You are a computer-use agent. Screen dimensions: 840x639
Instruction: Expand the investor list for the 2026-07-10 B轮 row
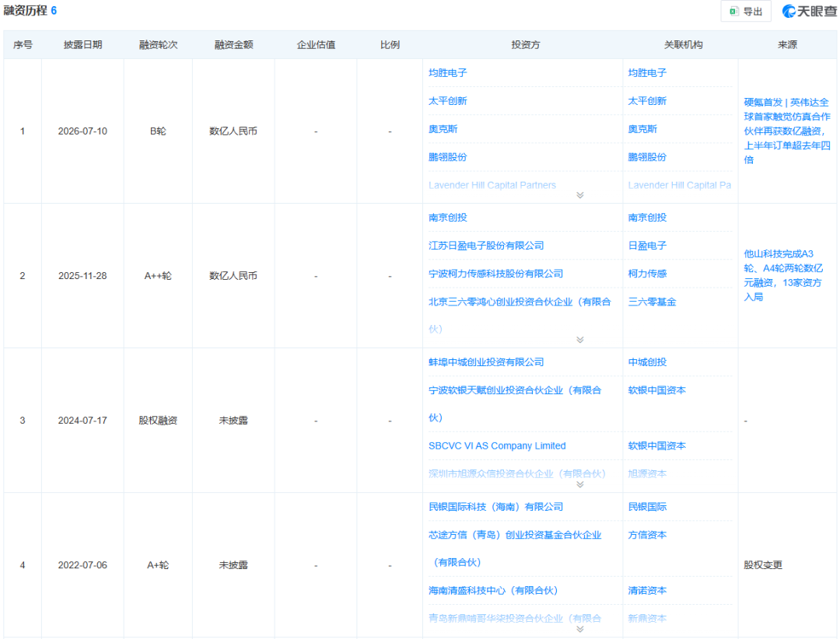[579, 195]
